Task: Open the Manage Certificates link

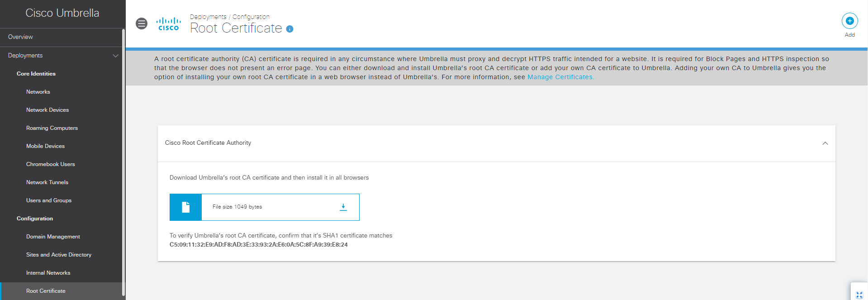Action: click(x=560, y=77)
